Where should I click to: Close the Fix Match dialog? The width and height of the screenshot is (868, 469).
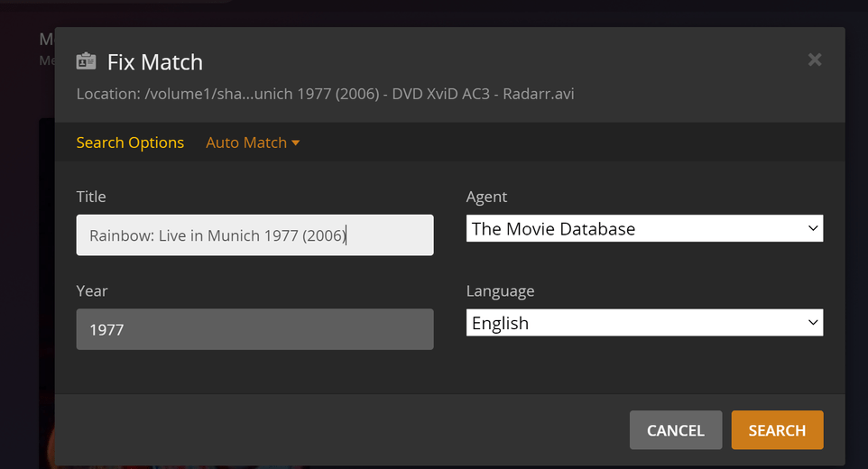[x=815, y=60]
